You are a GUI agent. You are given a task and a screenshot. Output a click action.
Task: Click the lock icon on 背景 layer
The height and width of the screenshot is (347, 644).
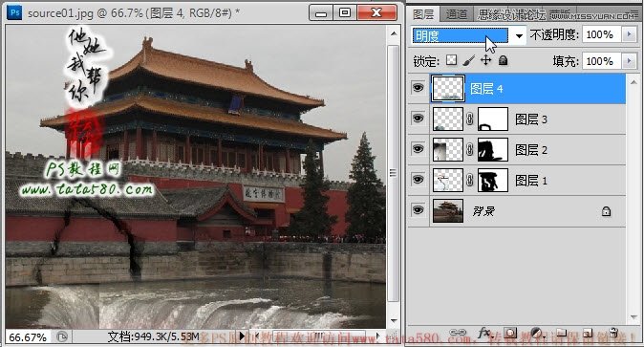[x=606, y=211]
